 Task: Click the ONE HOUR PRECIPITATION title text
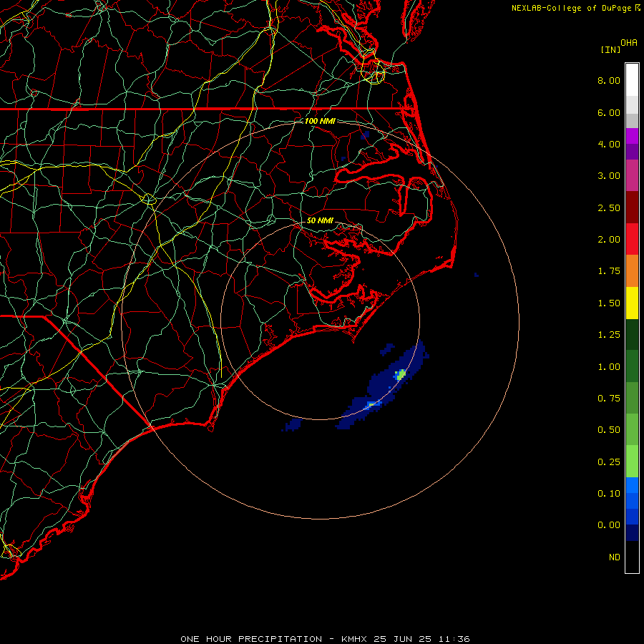point(251,639)
